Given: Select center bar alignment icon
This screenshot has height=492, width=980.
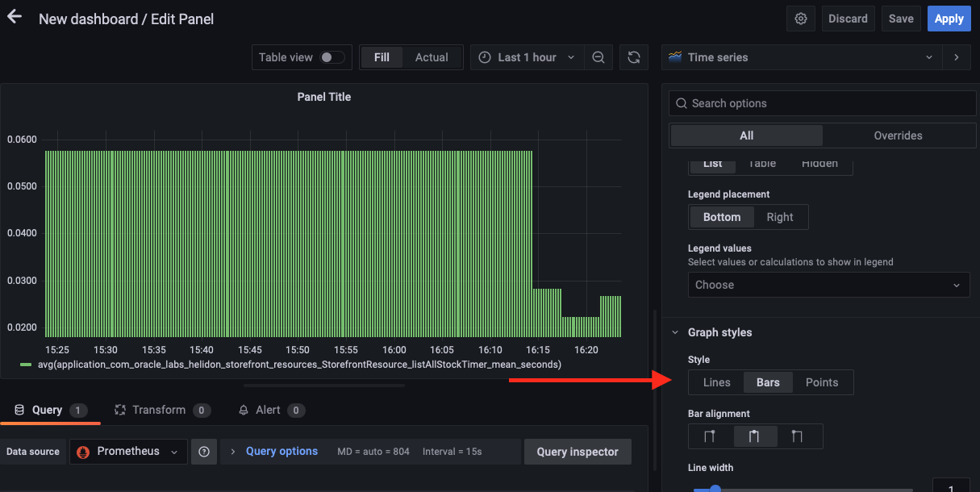Looking at the screenshot, I should coord(754,436).
